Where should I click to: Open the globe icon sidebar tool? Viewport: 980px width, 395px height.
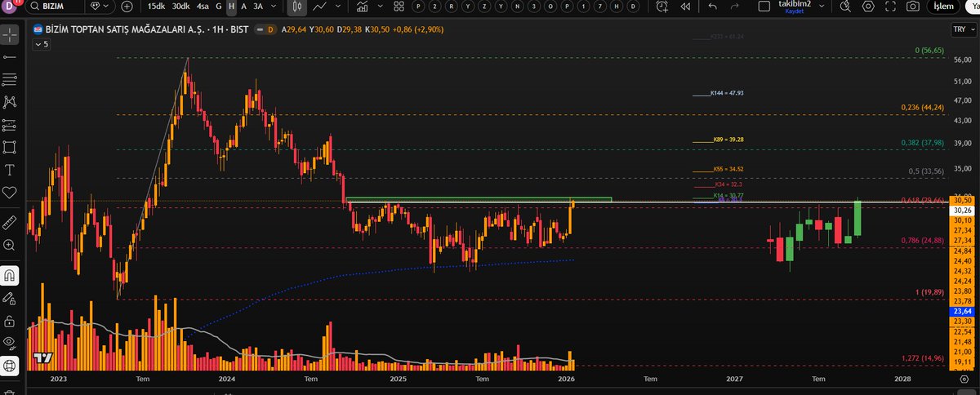pos(11,366)
